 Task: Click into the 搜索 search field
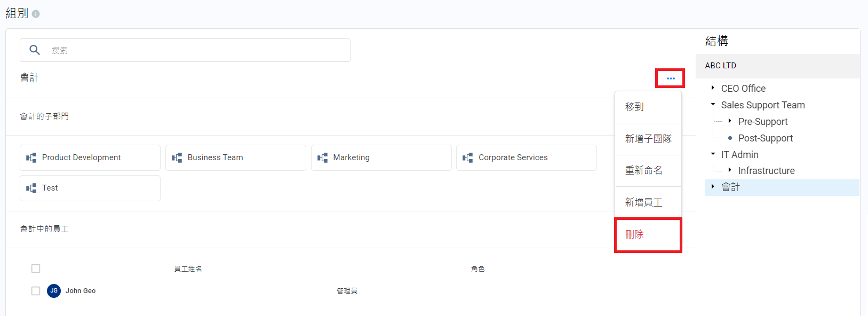(x=197, y=50)
